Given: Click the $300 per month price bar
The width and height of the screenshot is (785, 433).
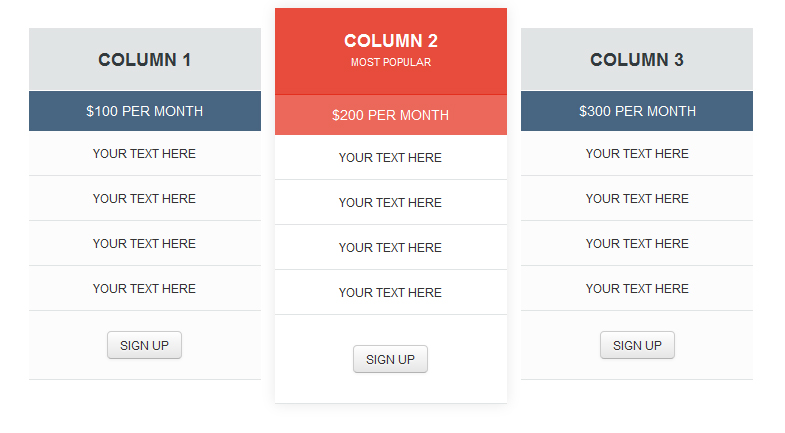Looking at the screenshot, I should click(x=637, y=111).
